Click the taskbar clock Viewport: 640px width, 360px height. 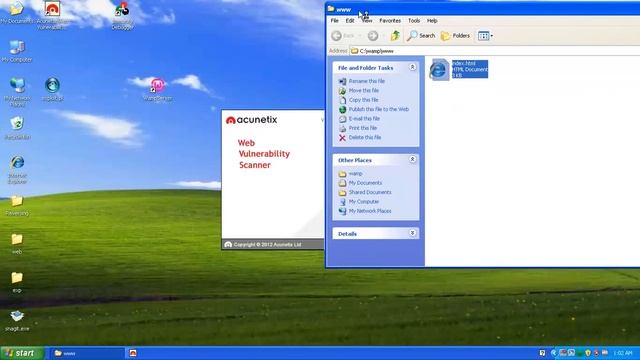point(623,353)
